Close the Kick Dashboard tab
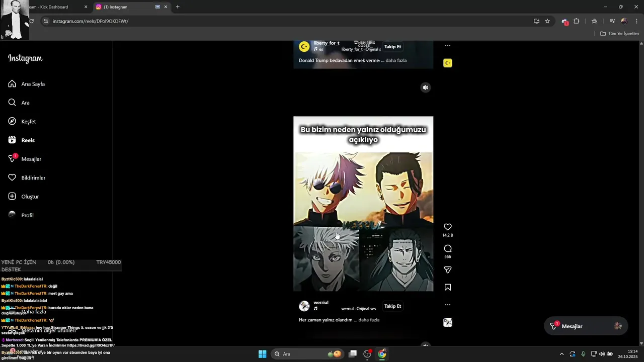 86,7
